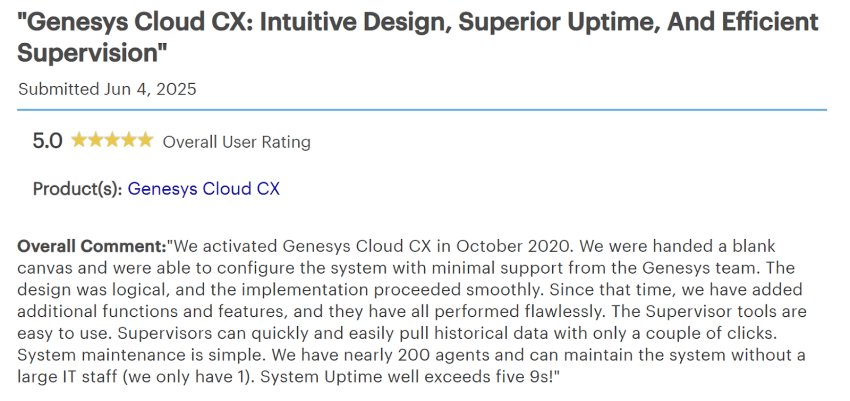
Task: Click the 5.0 rating score
Action: [x=47, y=141]
